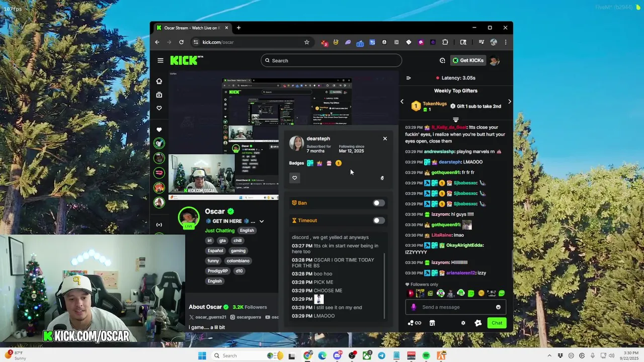Click the Kick search field
Viewport: 644px width, 362px height.
click(331, 60)
